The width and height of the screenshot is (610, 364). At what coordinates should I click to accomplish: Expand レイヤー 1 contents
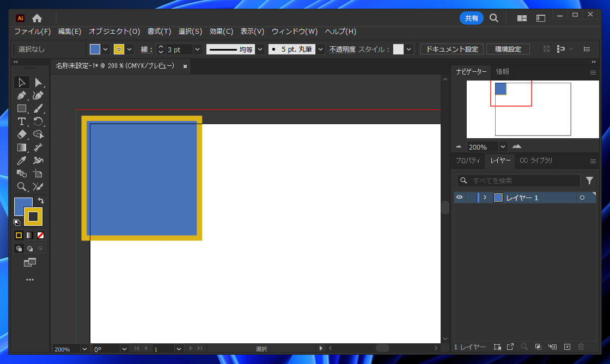(485, 198)
